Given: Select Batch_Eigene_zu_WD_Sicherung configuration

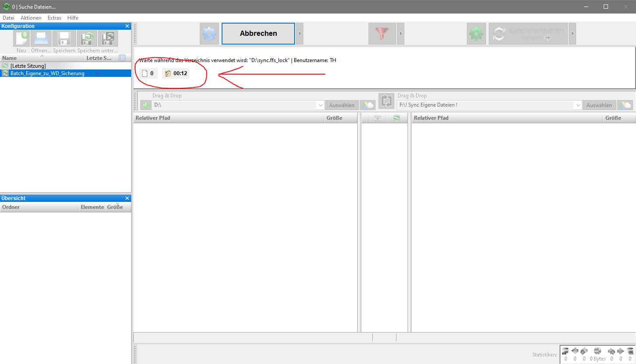Looking at the screenshot, I should point(66,73).
